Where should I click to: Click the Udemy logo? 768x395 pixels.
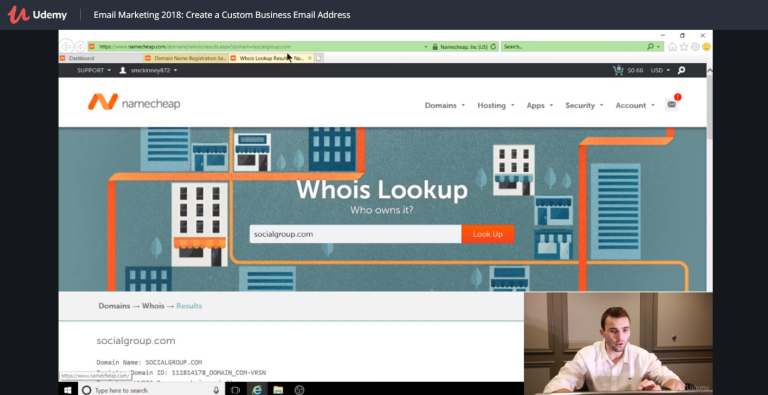coord(37,15)
